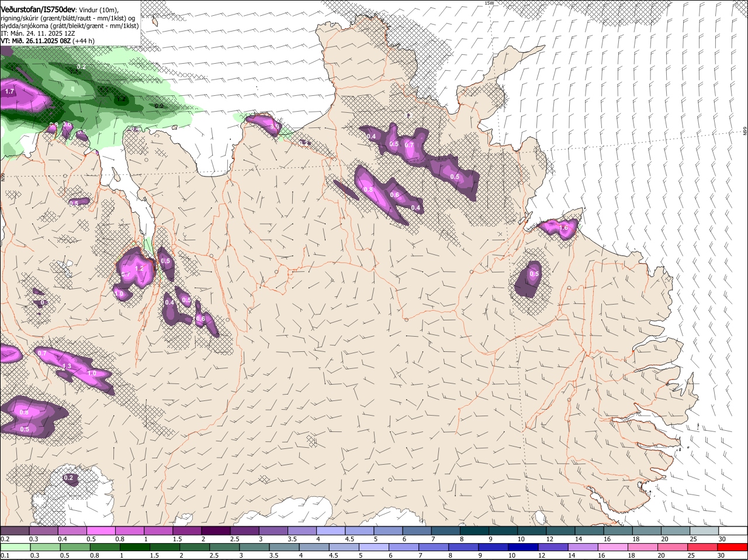Click the 30 label on the snow scale
Image resolution: width=748 pixels, height=560 pixels.
click(x=723, y=539)
